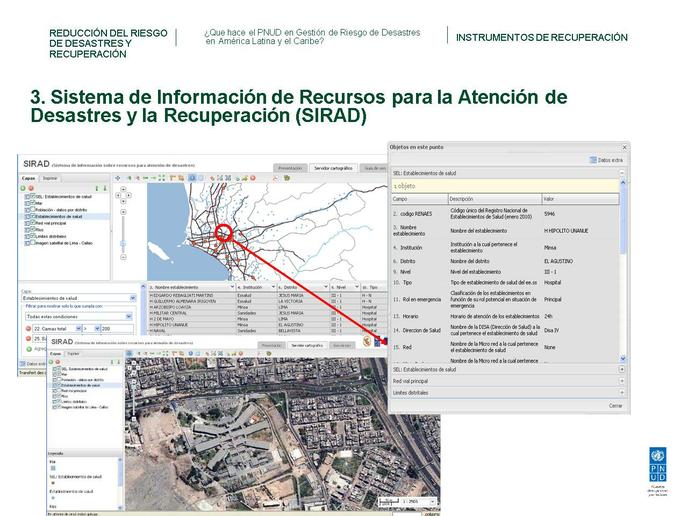Open 'Nombre establecimiento' column header menu arrow
Viewport: 688px width, 516px height.
coord(232,287)
